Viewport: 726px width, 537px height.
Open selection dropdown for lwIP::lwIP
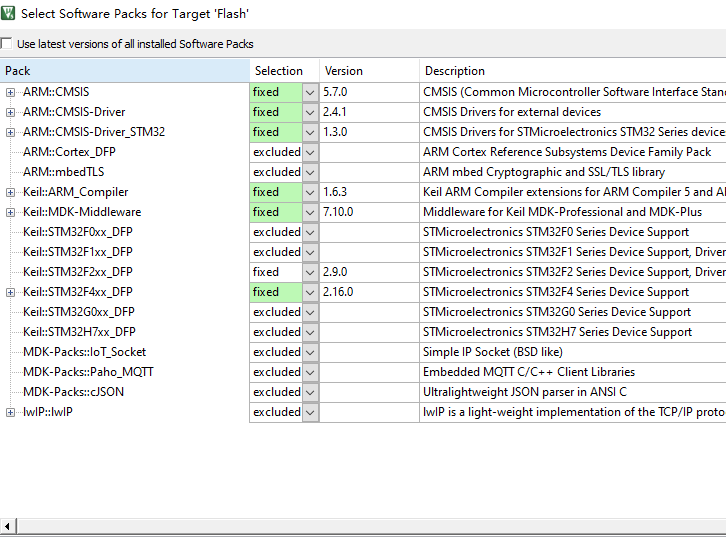[310, 412]
